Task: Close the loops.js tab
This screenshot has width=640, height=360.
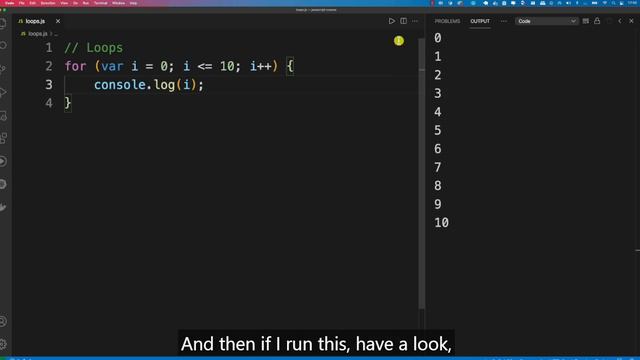Action: click(58, 21)
